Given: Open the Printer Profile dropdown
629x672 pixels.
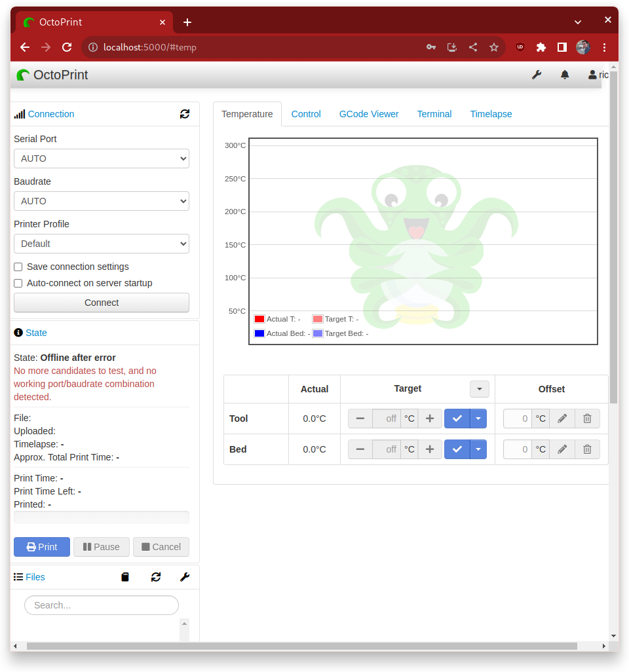Looking at the screenshot, I should pyautogui.click(x=102, y=244).
